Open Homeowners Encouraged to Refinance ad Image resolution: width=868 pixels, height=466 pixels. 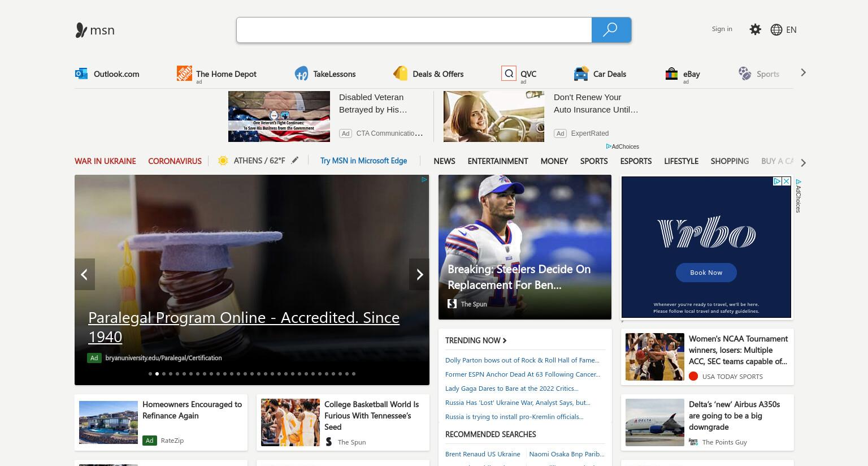192,410
